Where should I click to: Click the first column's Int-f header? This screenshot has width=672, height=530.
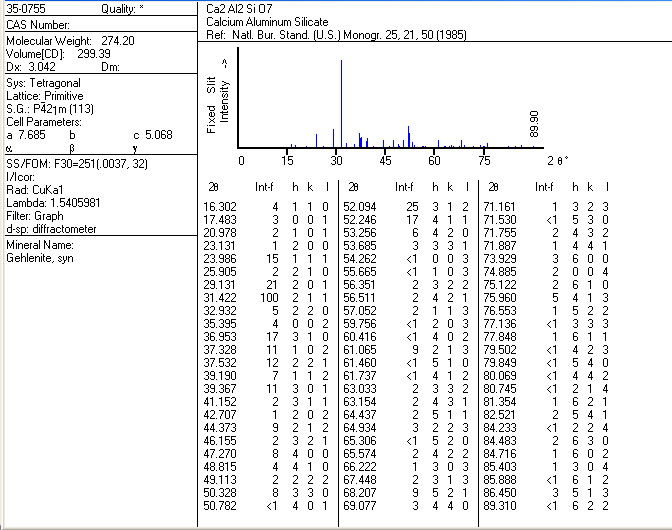264,187
